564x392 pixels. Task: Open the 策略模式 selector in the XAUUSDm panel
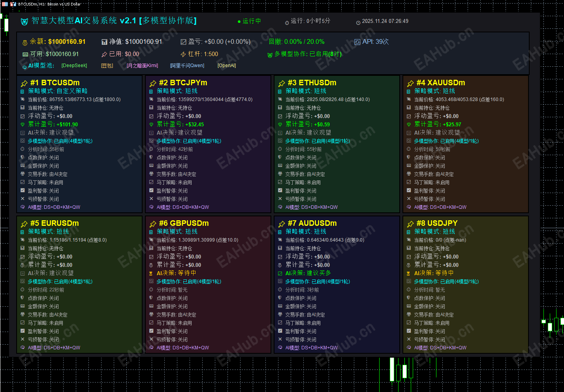pos(434,91)
